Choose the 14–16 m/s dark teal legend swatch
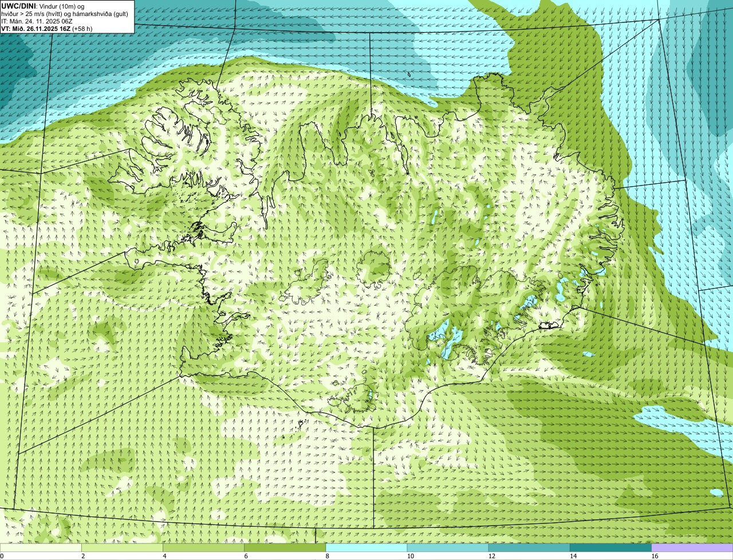Image resolution: width=733 pixels, height=560 pixels. coord(611,547)
